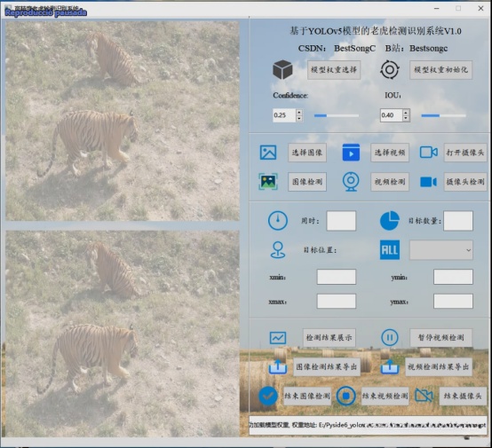Click the picture icon beside 选择图像
Screen dimensions: 492x448
tap(268, 153)
